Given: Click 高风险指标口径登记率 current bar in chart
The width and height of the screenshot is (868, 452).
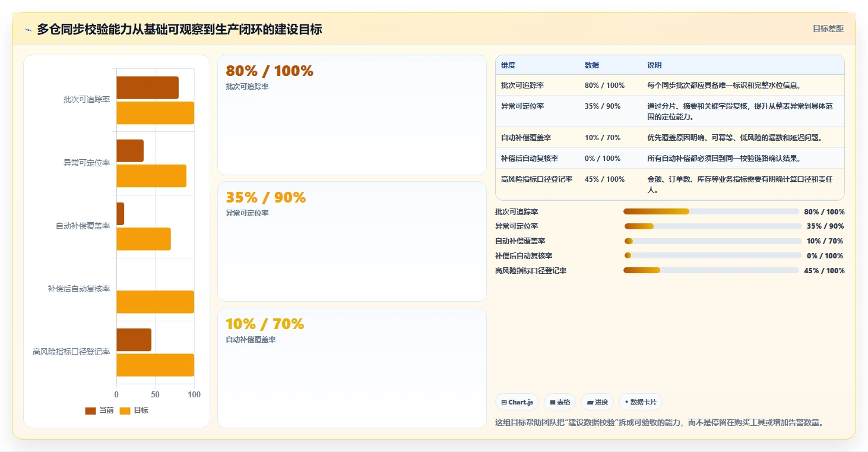Looking at the screenshot, I should point(134,340).
